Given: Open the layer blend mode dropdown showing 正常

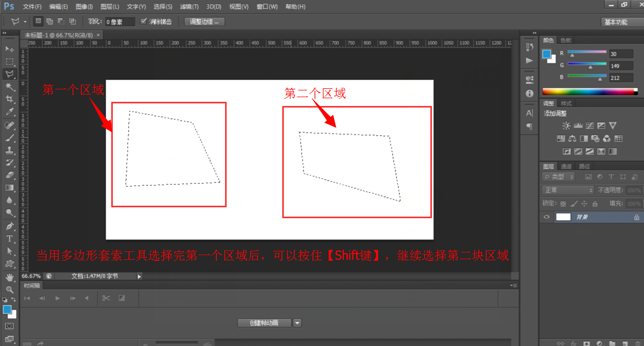Looking at the screenshot, I should 567,190.
